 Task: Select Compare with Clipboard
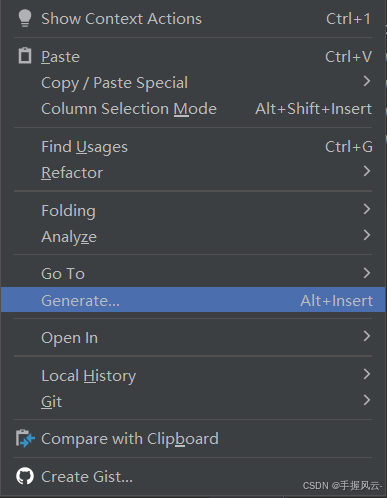coord(193,439)
